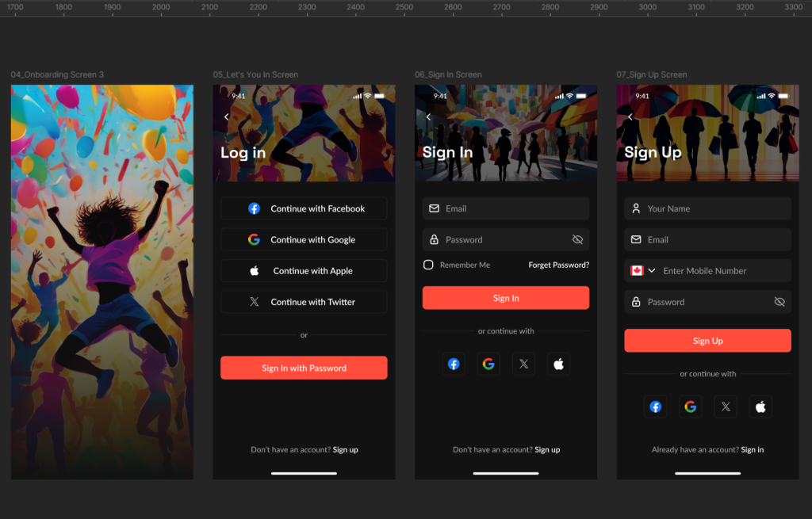Select the 04_Onboarding Screen 3 frame label
Viewport: 812px width, 519px height.
pyautogui.click(x=57, y=74)
